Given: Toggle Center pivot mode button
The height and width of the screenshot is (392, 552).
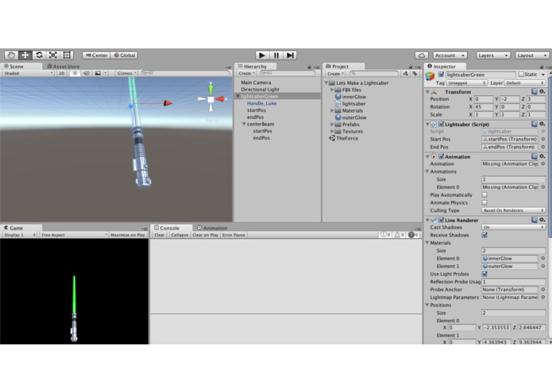Looking at the screenshot, I should tap(96, 56).
